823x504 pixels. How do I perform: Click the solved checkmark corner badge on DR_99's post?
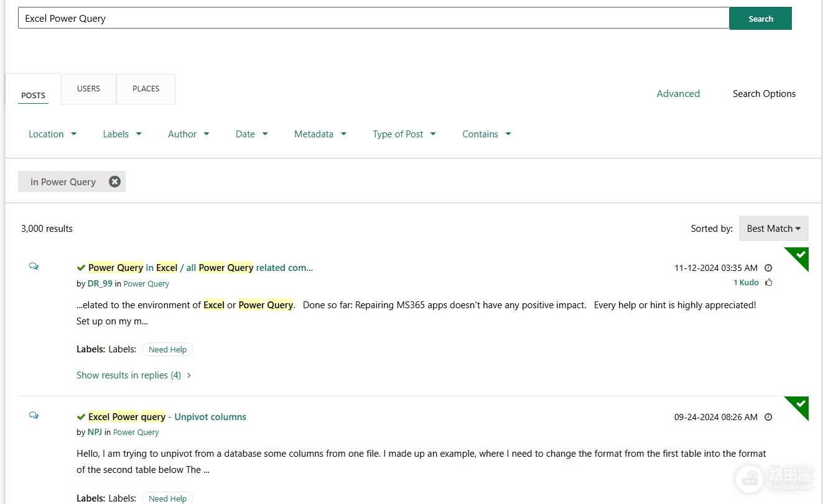click(x=800, y=255)
